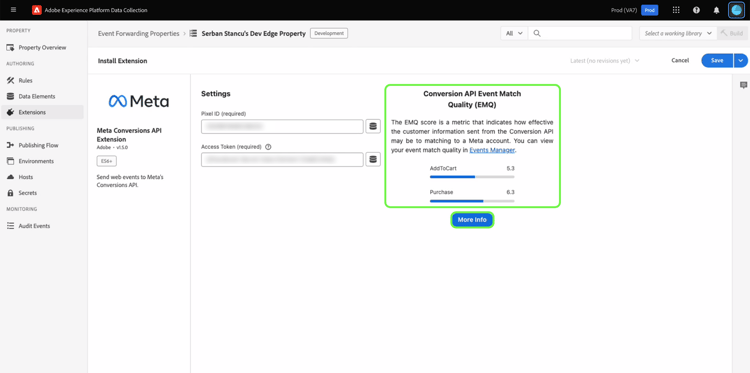The width and height of the screenshot is (750, 373).
Task: Click the search magnifier icon
Action: point(537,33)
